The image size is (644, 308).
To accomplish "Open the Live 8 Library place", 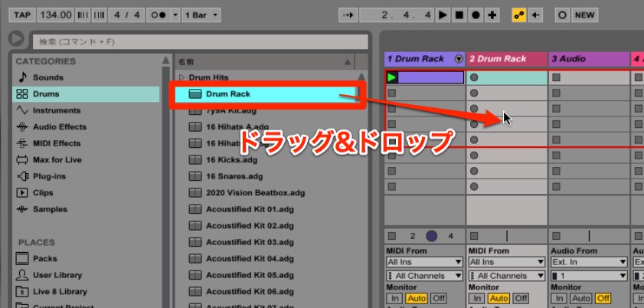I will pyautogui.click(x=60, y=292).
